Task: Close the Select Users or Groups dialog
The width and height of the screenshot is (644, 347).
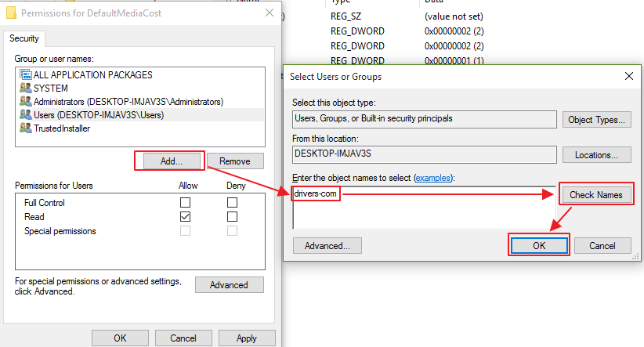Action: click(x=629, y=76)
